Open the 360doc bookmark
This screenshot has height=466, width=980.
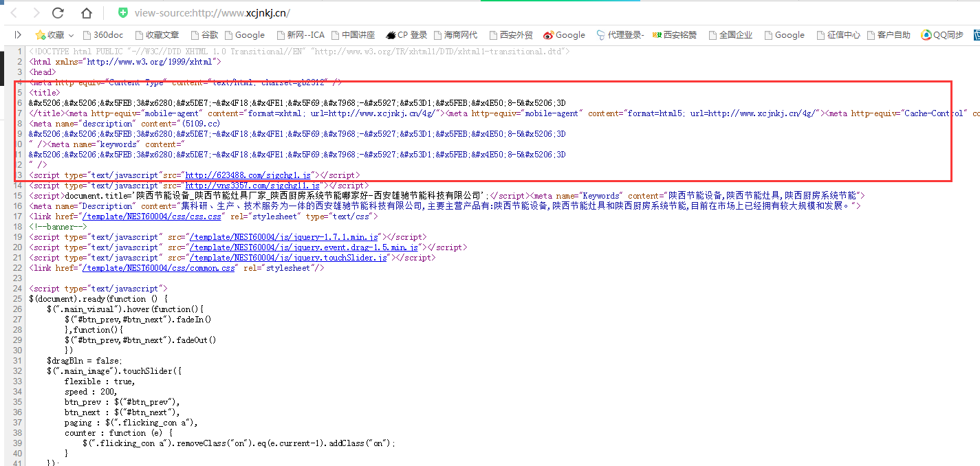(x=103, y=34)
